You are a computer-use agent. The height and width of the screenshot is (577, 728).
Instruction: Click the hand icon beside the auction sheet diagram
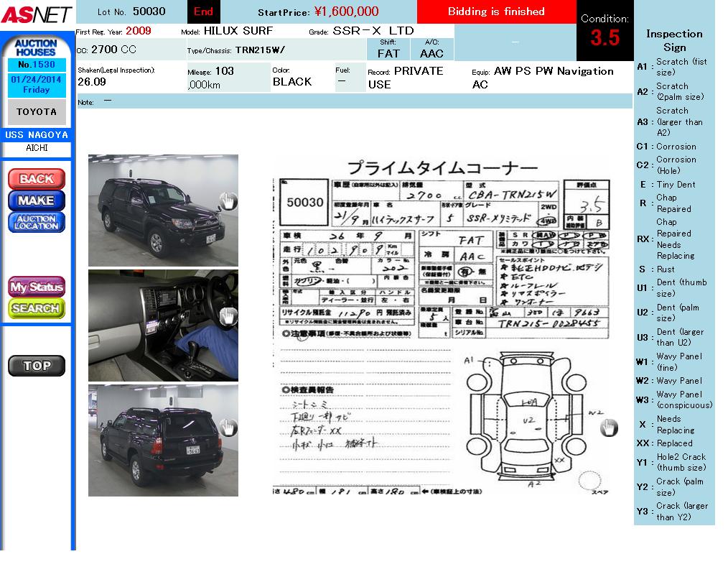click(609, 428)
